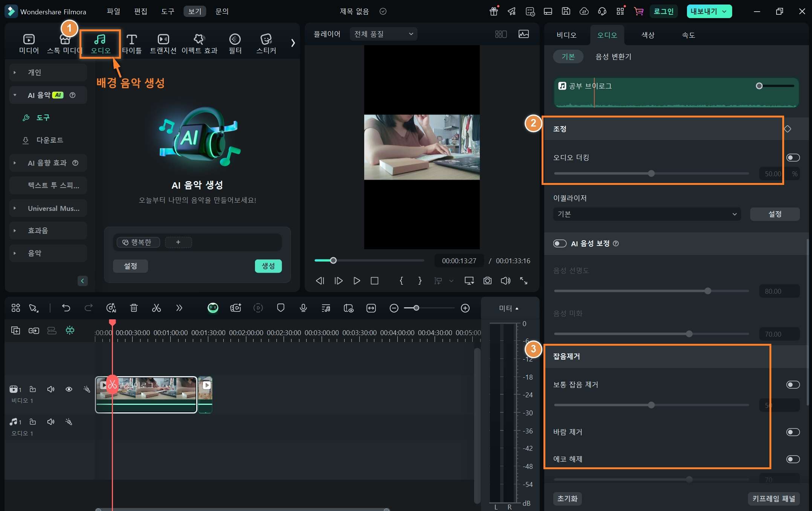Hide 비디오 1 track with eye icon
This screenshot has width=812, height=511.
tap(69, 389)
